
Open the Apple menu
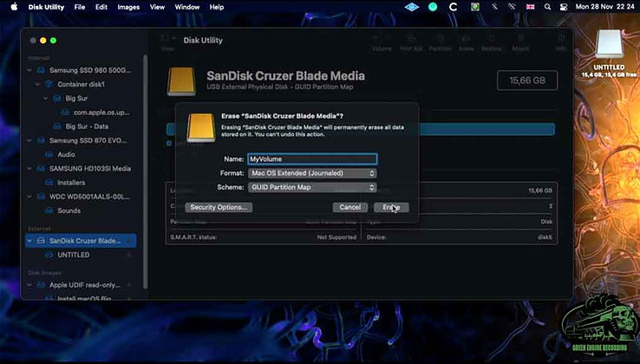[x=14, y=7]
